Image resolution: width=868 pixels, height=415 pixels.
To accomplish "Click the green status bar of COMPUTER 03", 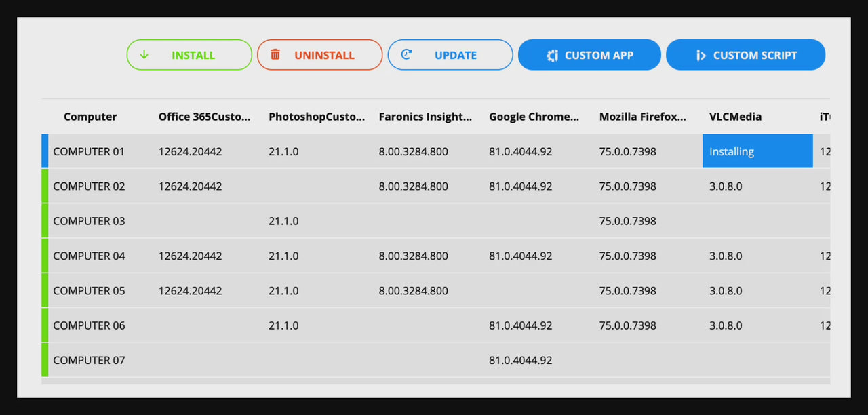I will click(45, 221).
